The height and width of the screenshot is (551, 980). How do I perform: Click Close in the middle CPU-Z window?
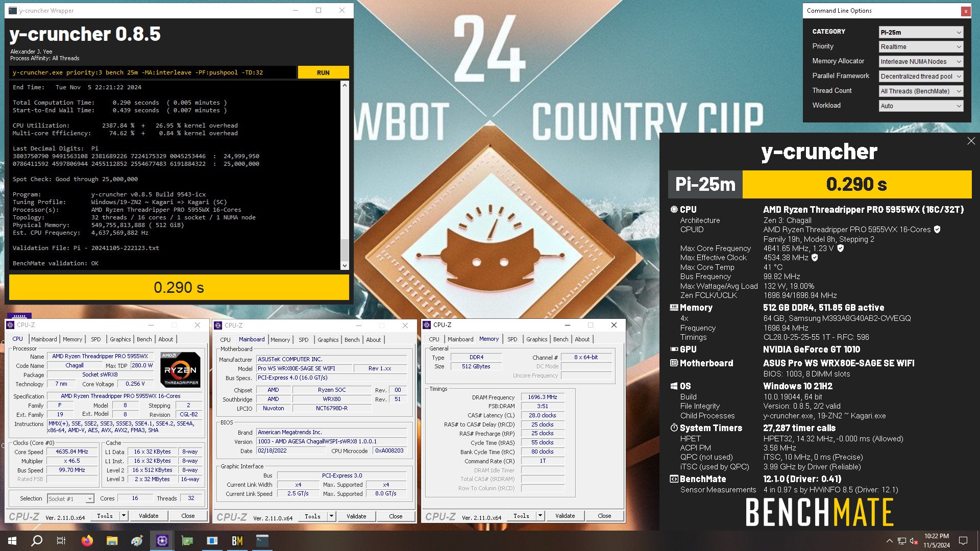(396, 516)
